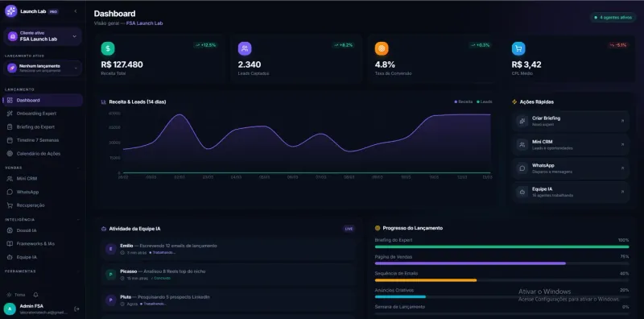
Task: Toggle the Receita series in chart legend
Action: point(464,101)
